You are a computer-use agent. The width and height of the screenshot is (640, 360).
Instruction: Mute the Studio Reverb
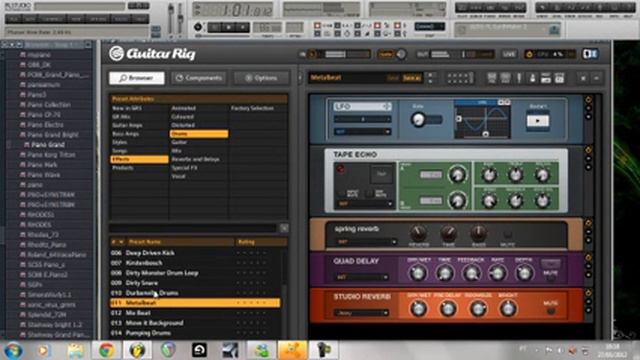click(x=551, y=311)
